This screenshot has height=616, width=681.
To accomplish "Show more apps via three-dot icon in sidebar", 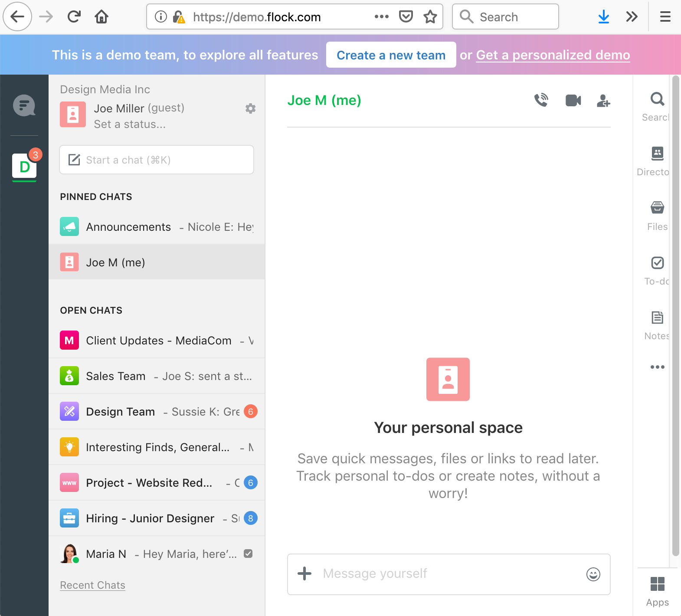I will tap(657, 367).
